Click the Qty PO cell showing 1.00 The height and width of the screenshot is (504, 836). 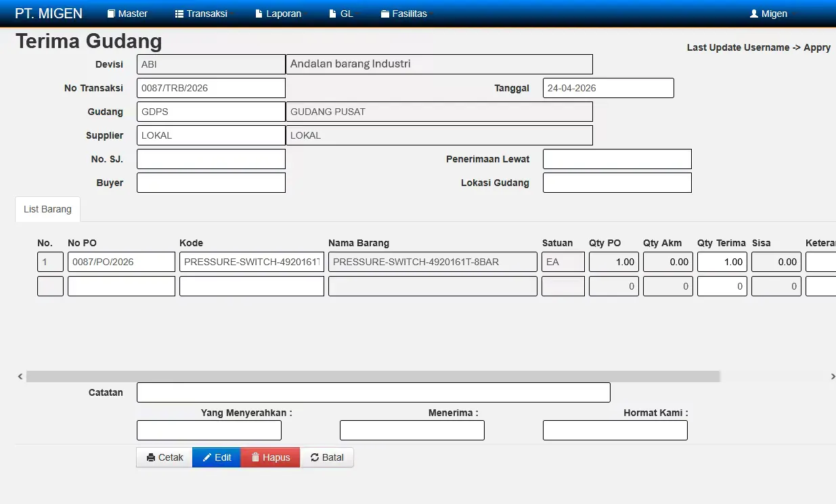click(614, 262)
